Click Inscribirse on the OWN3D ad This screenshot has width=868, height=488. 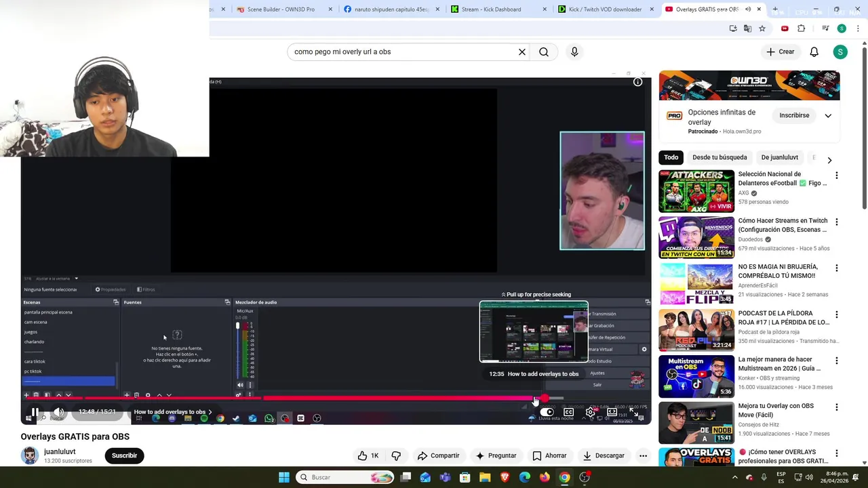point(794,115)
